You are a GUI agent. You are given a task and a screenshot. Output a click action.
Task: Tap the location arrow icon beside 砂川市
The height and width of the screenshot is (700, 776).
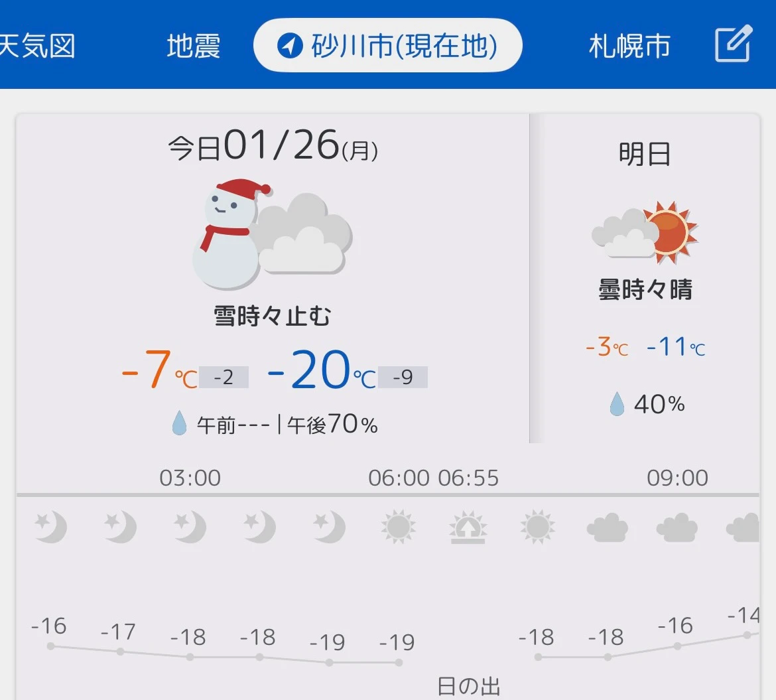[x=289, y=46]
